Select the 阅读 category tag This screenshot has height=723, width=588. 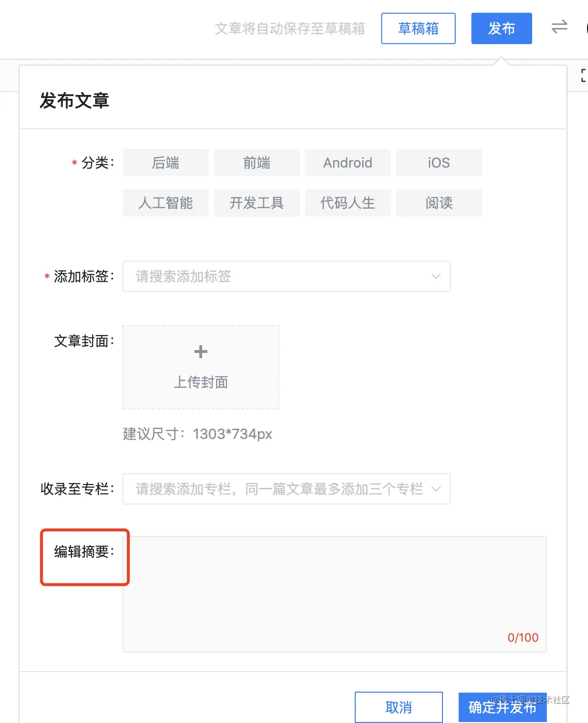point(439,203)
